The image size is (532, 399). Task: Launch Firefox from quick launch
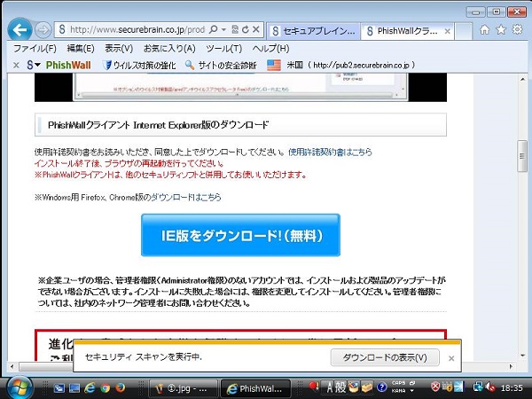point(121,387)
